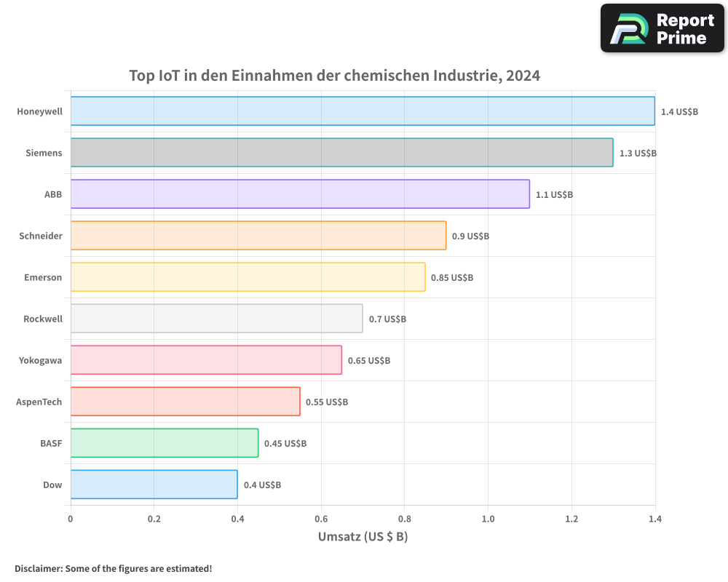Image resolution: width=728 pixels, height=582 pixels.
Task: Click the light blue Dow color fill
Action: (153, 485)
